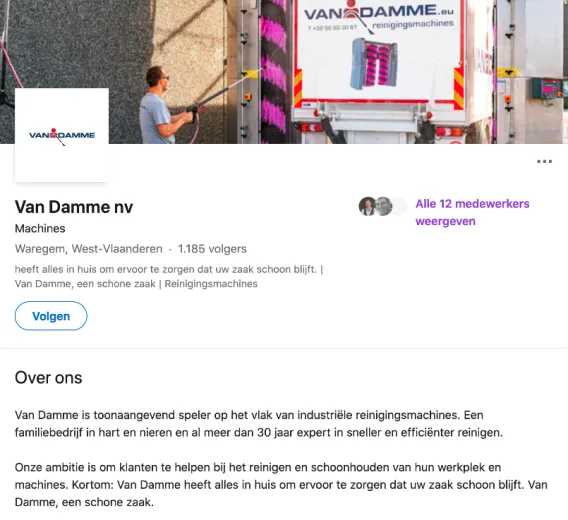
Task: Follow the company with the Volgen button
Action: 51,316
